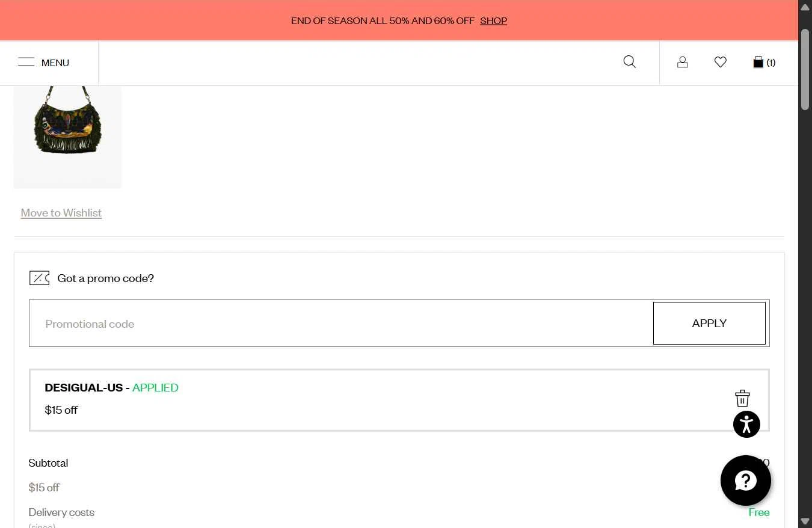The height and width of the screenshot is (528, 812).
Task: Click the scrollbar down arrow
Action: coord(805,521)
